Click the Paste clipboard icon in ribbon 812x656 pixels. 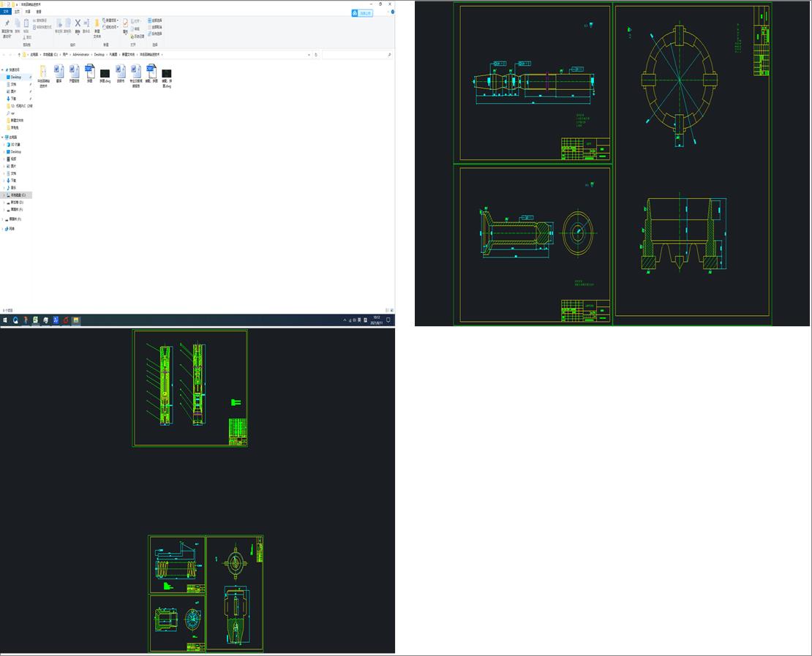(26, 24)
